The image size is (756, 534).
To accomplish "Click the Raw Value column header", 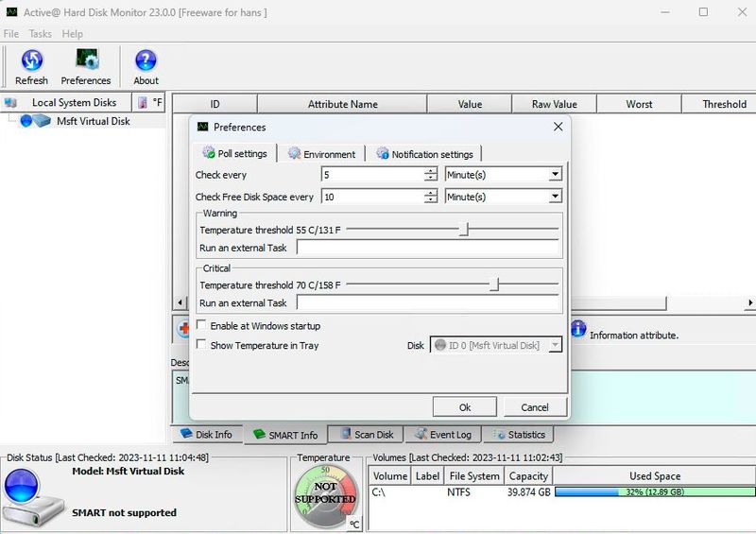I will pyautogui.click(x=555, y=104).
